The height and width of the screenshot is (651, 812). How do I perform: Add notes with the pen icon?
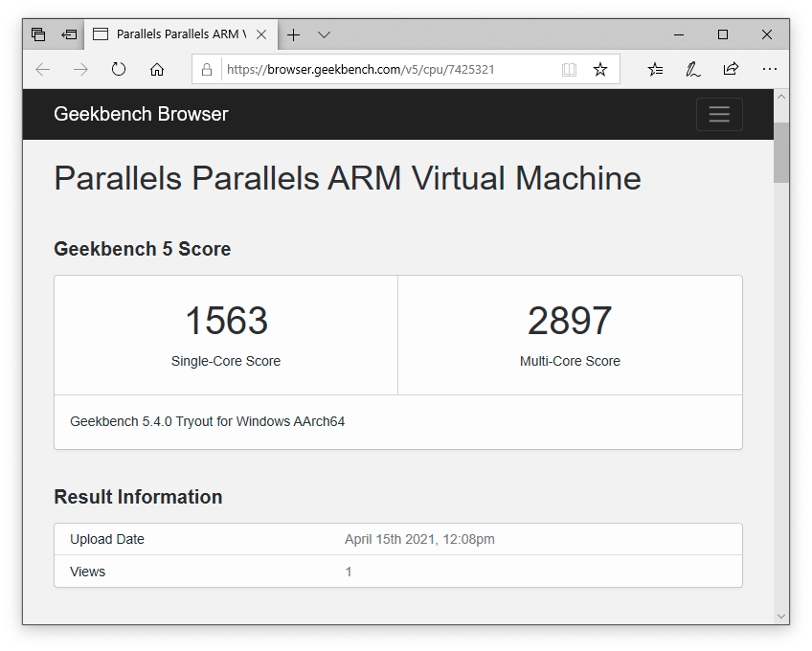(x=693, y=69)
